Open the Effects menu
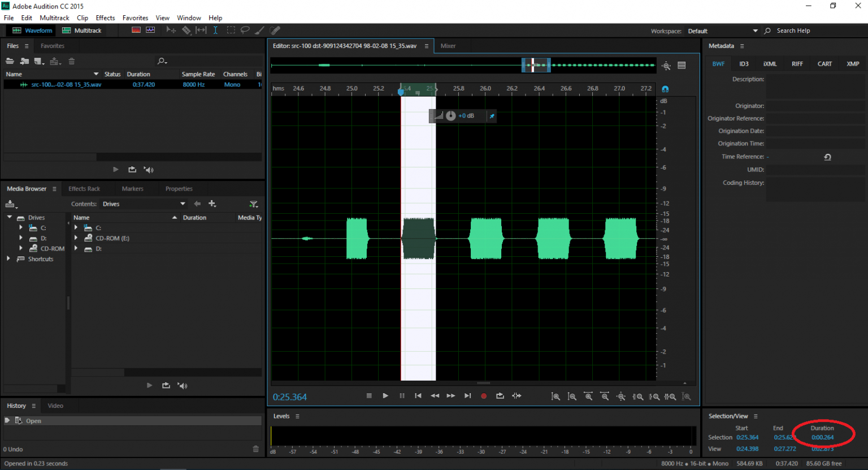This screenshot has width=868, height=470. click(x=105, y=18)
